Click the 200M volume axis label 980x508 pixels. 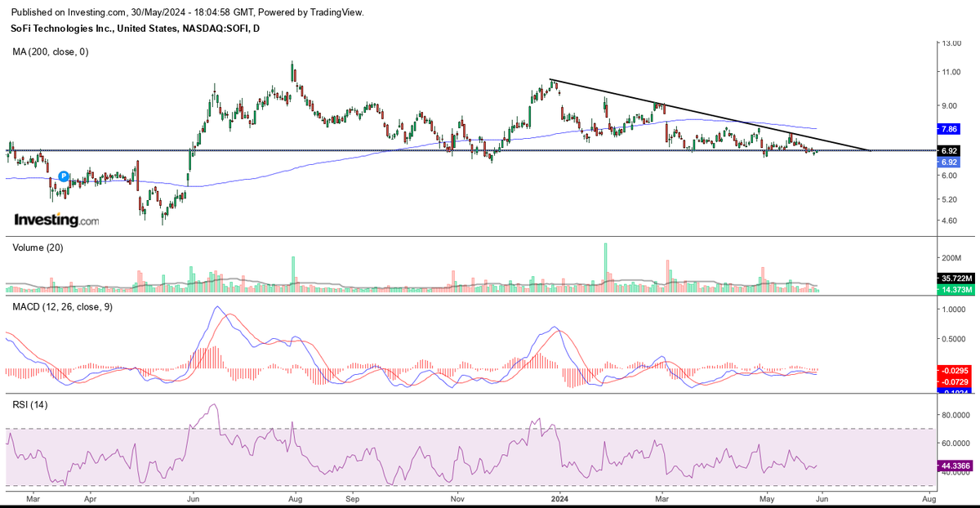[x=950, y=258]
